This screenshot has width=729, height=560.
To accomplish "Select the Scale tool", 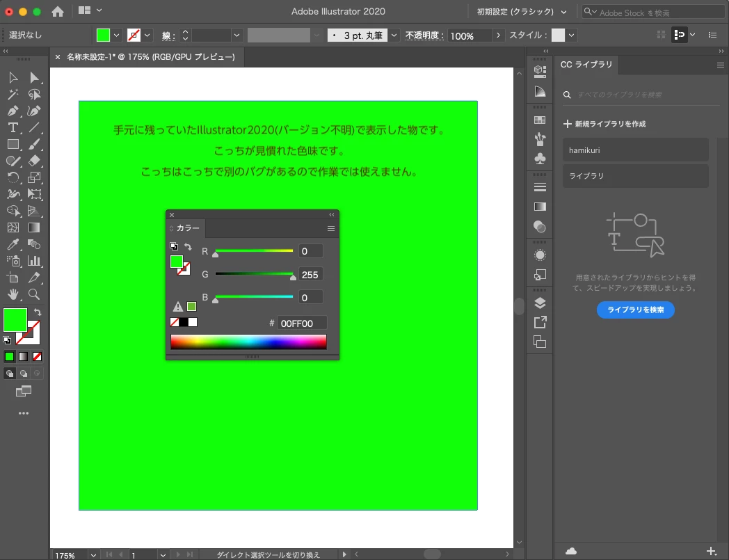I will pyautogui.click(x=34, y=177).
